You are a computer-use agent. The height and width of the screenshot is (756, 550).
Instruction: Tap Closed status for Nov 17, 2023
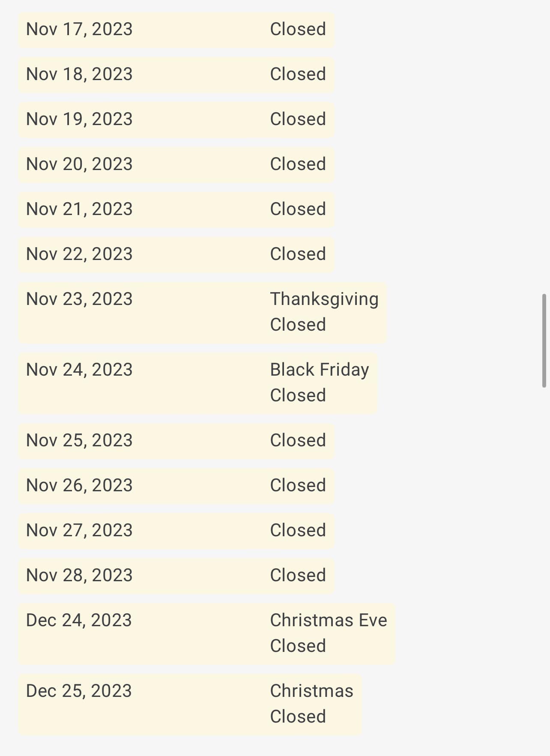coord(298,29)
